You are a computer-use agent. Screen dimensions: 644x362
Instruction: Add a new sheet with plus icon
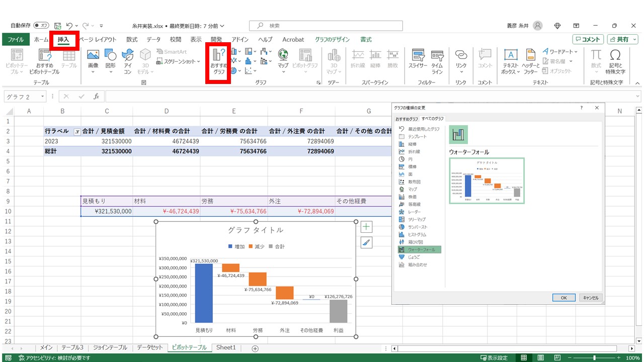point(255,348)
